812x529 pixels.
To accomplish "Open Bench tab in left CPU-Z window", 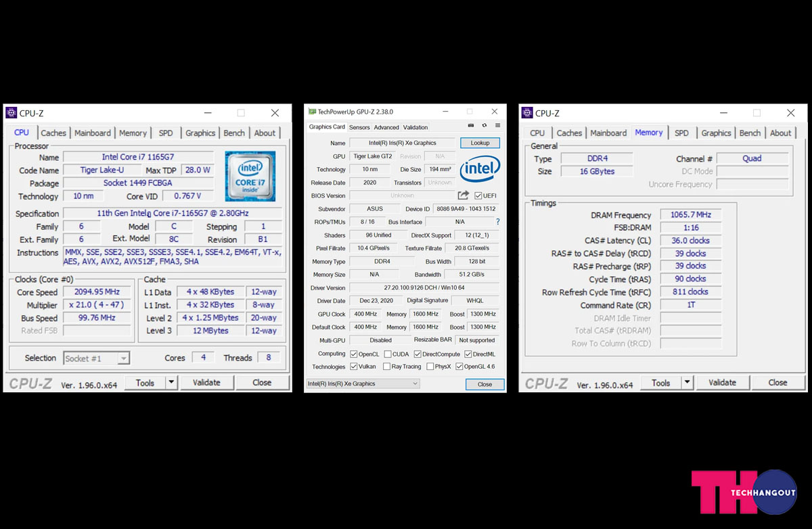I will coord(234,133).
